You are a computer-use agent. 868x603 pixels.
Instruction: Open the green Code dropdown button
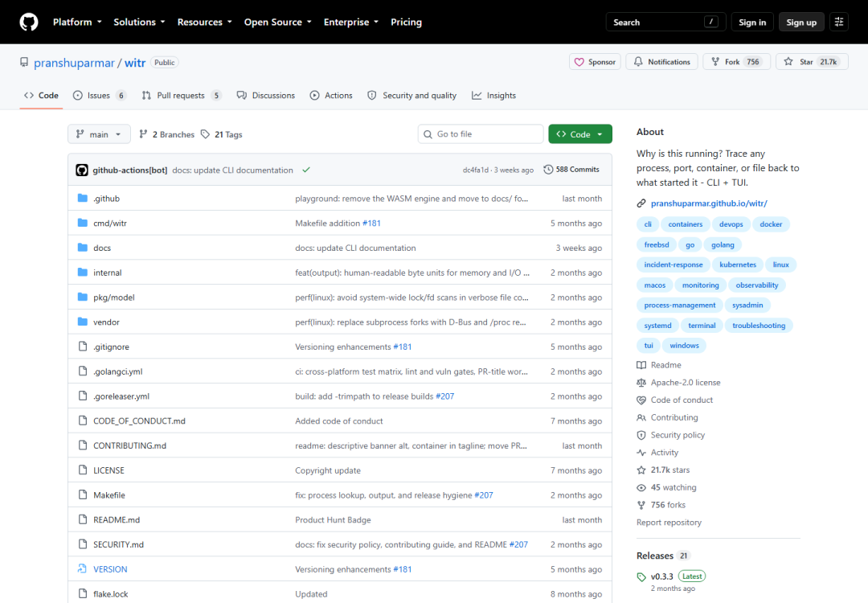(579, 134)
